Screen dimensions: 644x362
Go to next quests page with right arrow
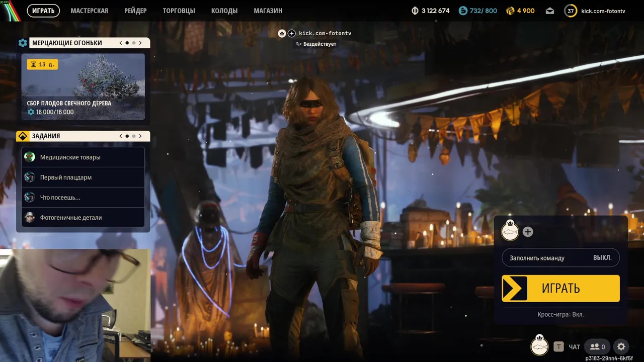140,136
